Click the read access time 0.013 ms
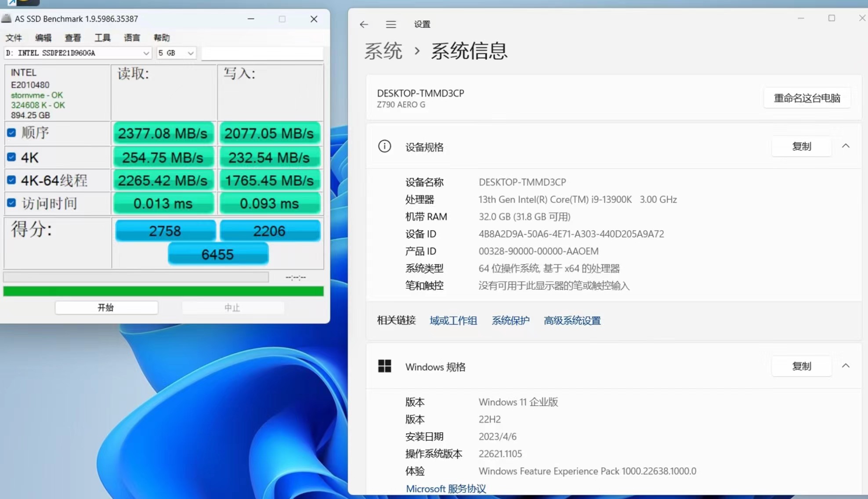Screen dimensions: 868x499 coord(163,203)
